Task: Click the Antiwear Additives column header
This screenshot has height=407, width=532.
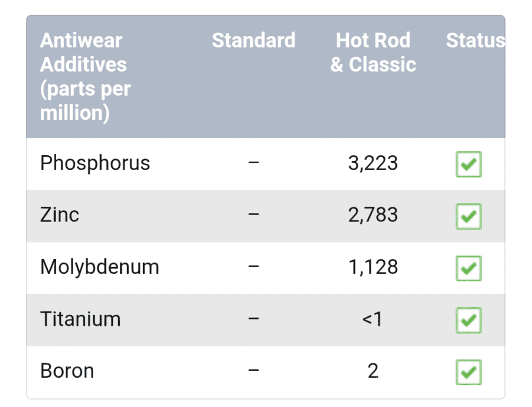Action: (x=84, y=76)
